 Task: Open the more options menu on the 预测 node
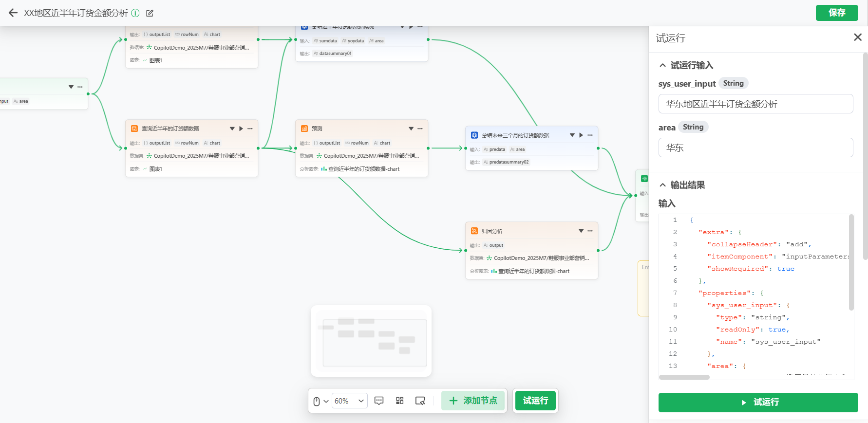420,129
